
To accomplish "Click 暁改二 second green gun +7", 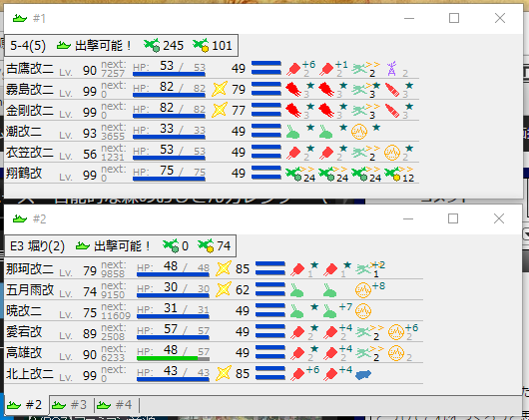I will pyautogui.click(x=329, y=311).
